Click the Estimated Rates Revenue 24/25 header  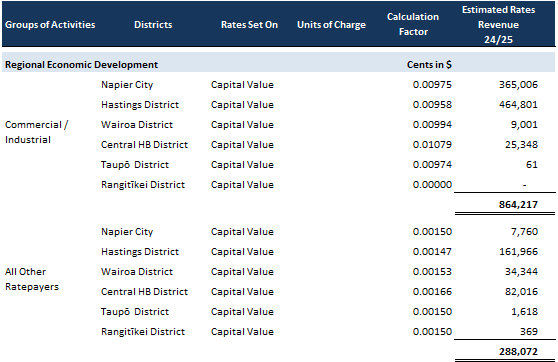click(498, 25)
